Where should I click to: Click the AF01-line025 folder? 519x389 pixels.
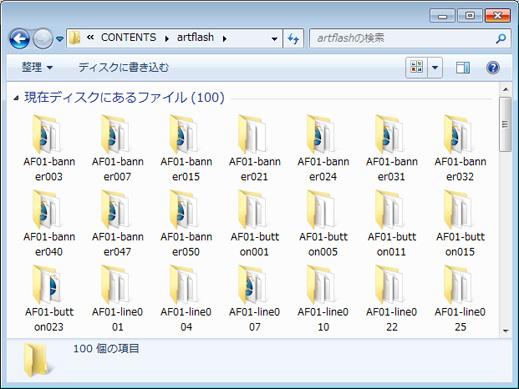point(460,299)
